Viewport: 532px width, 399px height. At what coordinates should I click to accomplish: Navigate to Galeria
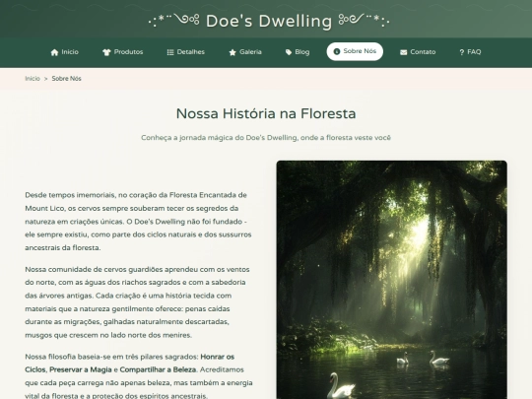click(x=245, y=52)
